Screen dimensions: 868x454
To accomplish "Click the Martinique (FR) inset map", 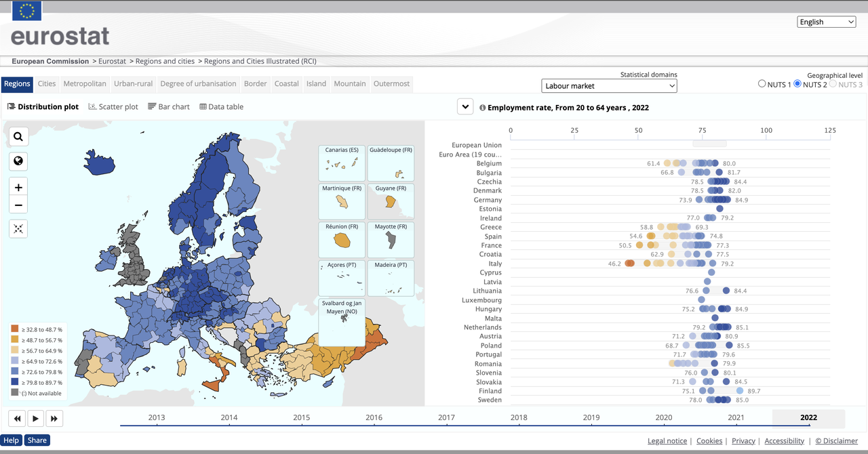I will click(342, 201).
